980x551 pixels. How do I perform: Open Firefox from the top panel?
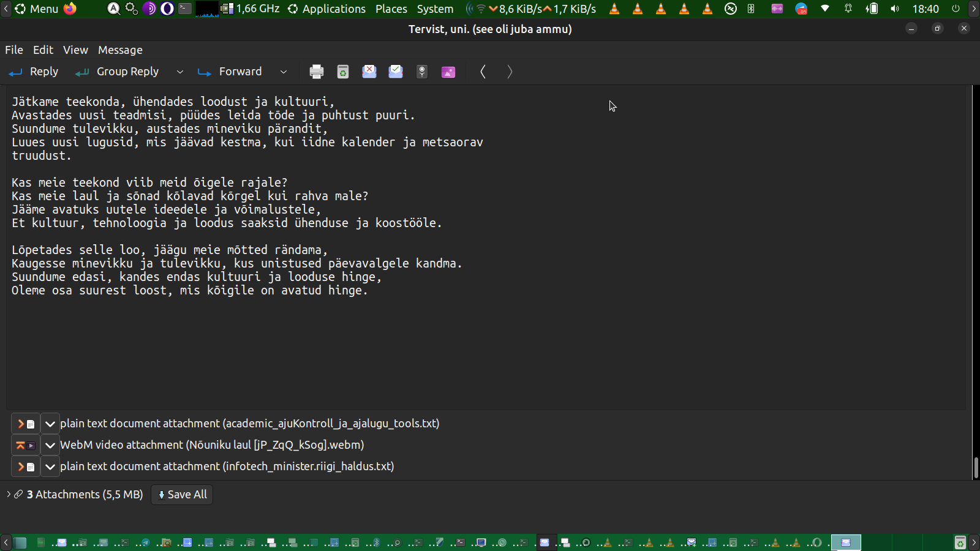[70, 9]
